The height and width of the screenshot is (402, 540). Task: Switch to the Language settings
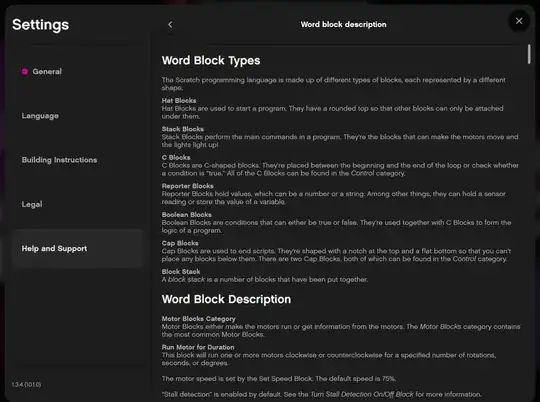coord(40,116)
